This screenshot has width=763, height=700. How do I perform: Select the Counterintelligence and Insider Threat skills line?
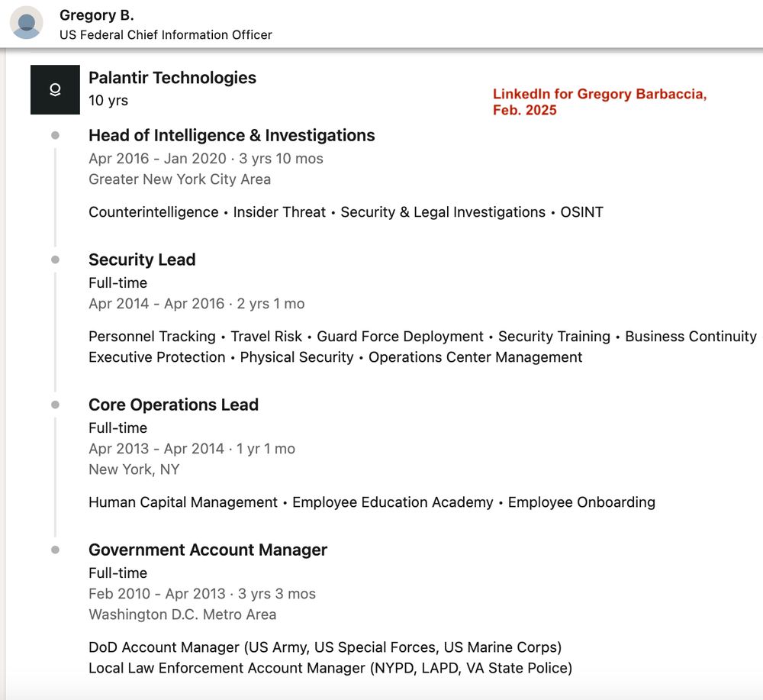(346, 212)
